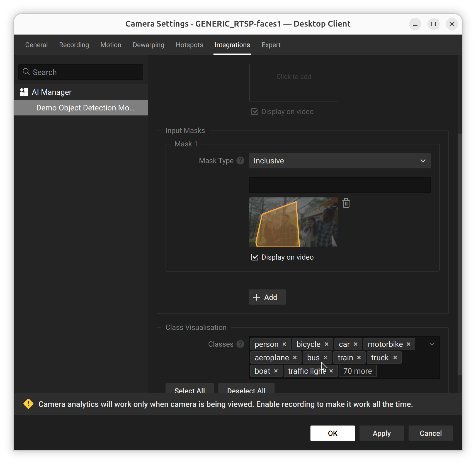Go to the Dewarping tab

(149, 45)
